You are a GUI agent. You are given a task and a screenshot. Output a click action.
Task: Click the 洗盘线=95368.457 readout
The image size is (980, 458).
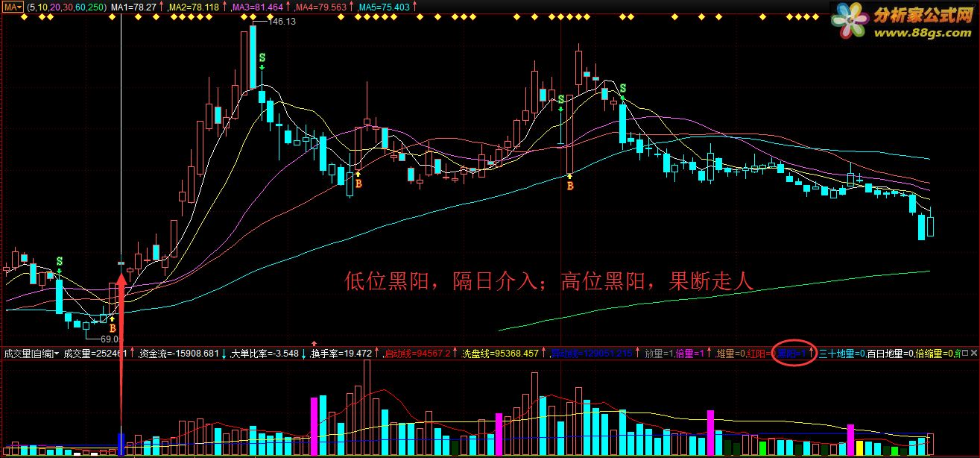coord(500,354)
